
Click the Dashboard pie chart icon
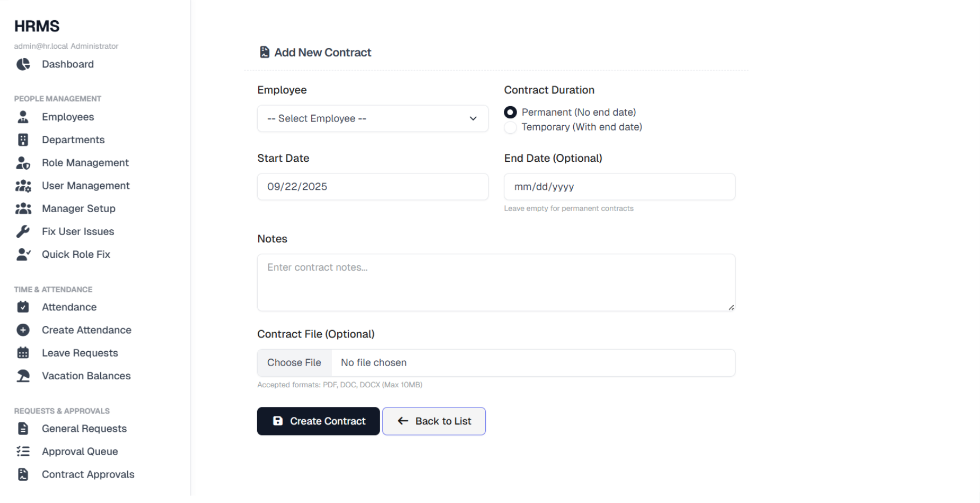[22, 64]
